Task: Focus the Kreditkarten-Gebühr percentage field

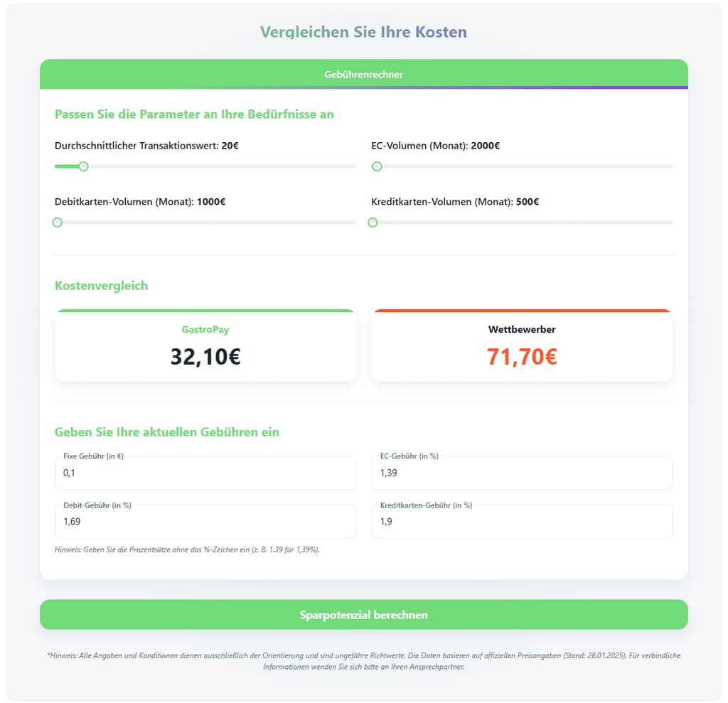Action: pos(522,522)
